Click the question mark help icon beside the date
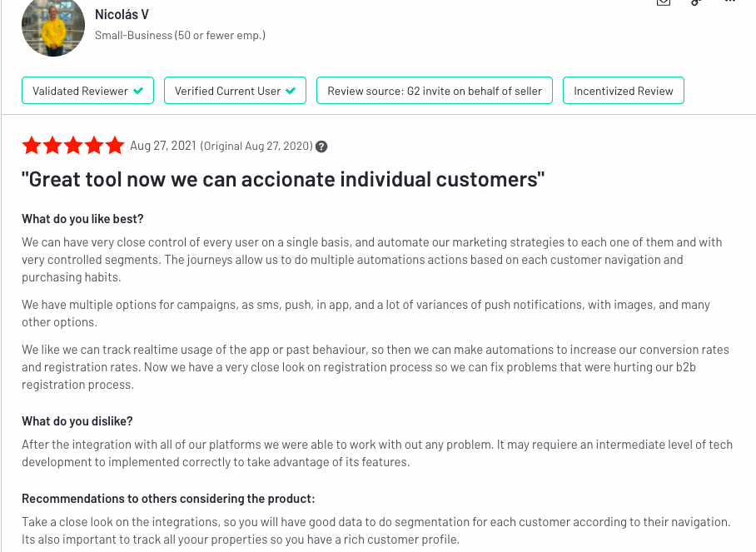 point(321,147)
